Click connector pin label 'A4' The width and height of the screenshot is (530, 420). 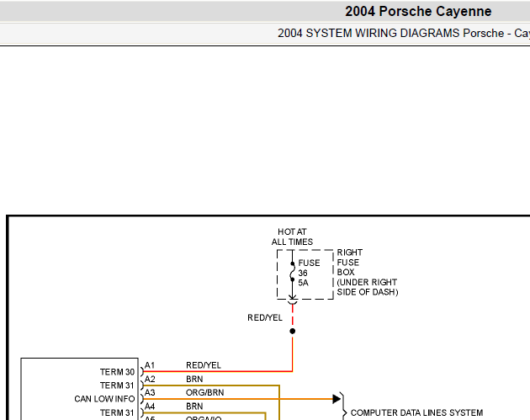[150, 407]
